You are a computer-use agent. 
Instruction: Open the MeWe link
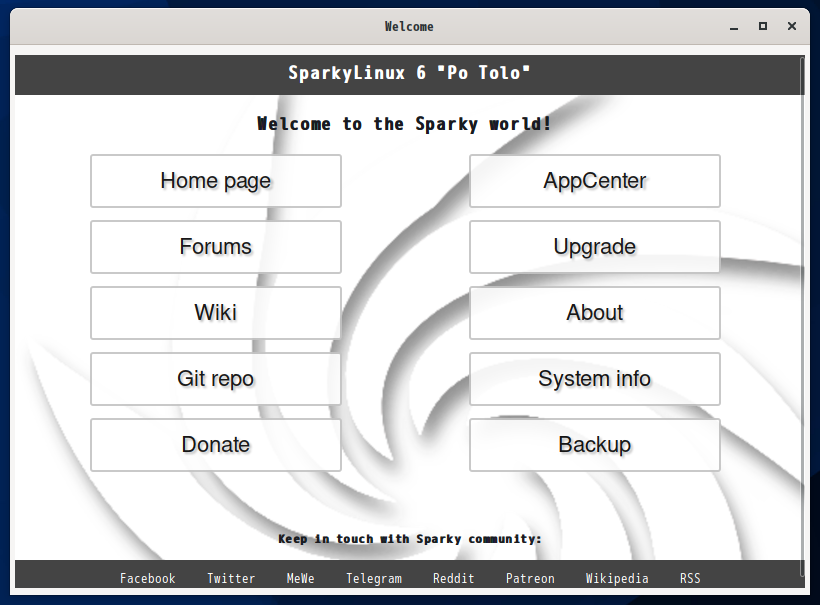(x=301, y=578)
